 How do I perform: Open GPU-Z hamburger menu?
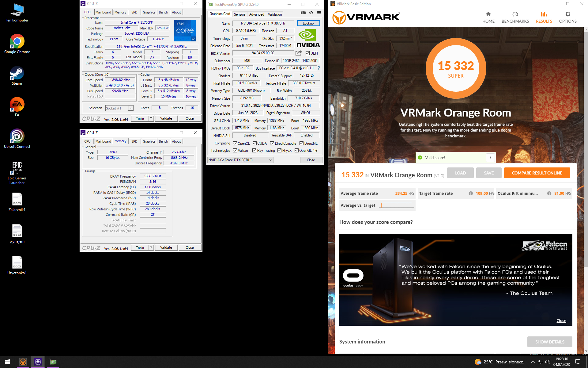tap(319, 13)
